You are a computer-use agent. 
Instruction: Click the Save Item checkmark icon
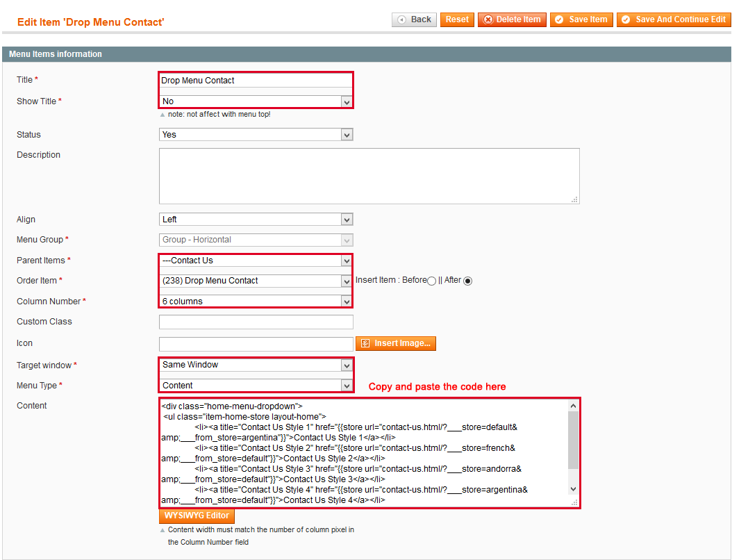pos(559,19)
